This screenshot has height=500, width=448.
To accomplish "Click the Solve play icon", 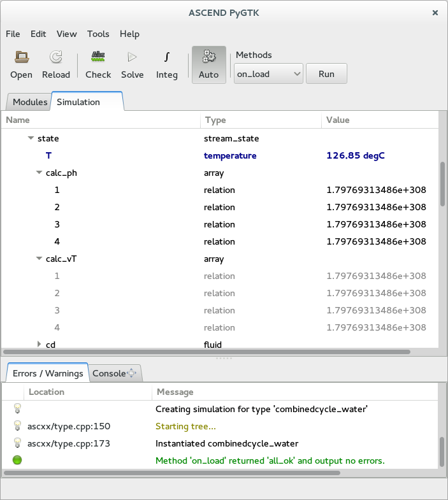I will (x=132, y=58).
